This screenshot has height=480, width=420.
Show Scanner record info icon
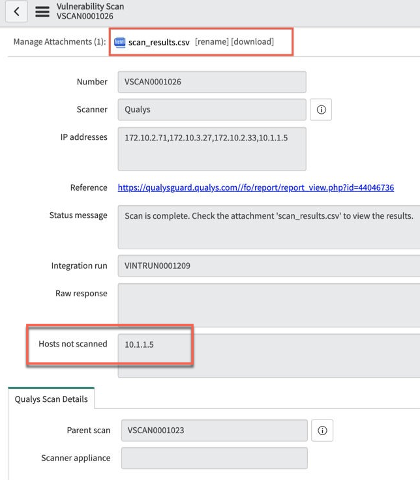coord(321,109)
